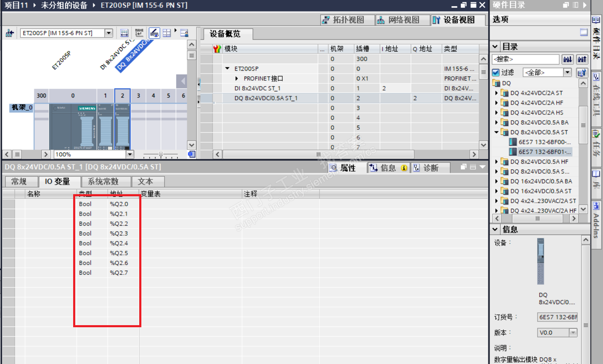Viewport: 603px width, 364px height.
Task: Open the Add-ins sidebar icon
Action: 596,206
